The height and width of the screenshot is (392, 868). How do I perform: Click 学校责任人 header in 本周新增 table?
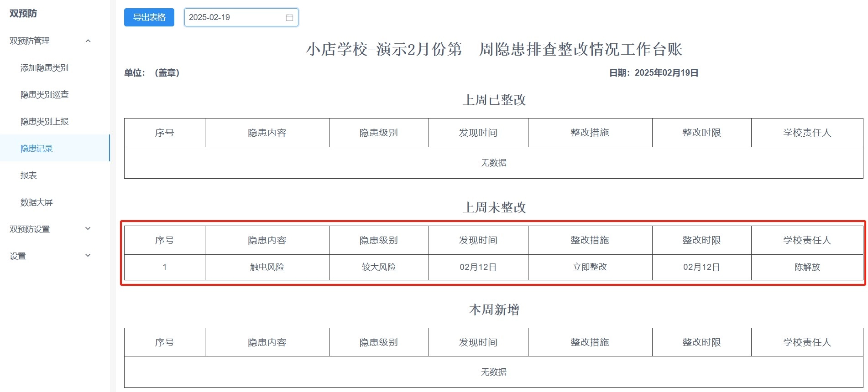(807, 342)
